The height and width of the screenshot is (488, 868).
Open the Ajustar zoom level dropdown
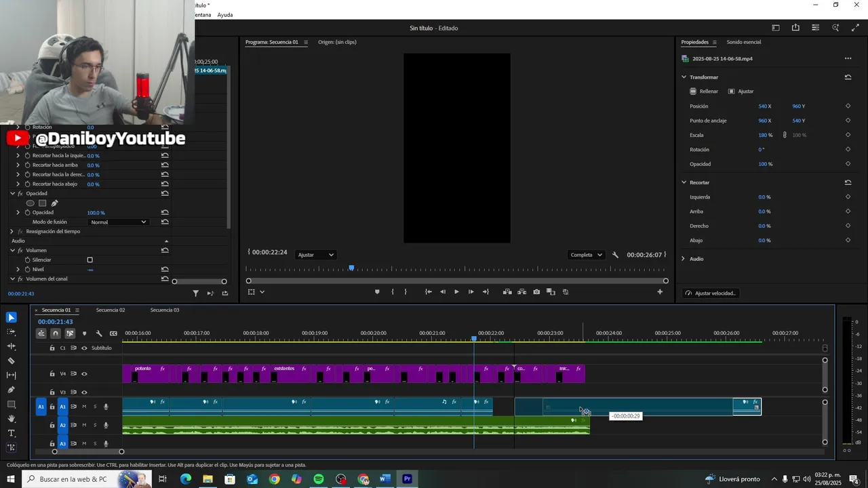(316, 255)
